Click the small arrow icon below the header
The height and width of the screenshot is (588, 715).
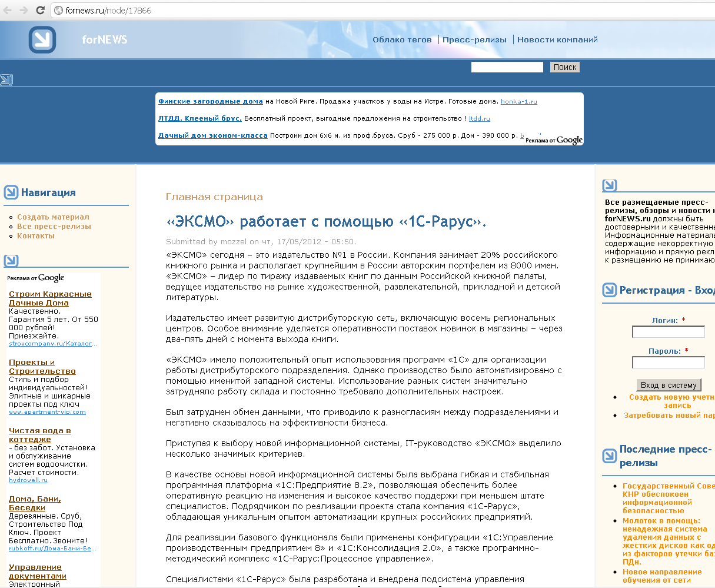6,80
